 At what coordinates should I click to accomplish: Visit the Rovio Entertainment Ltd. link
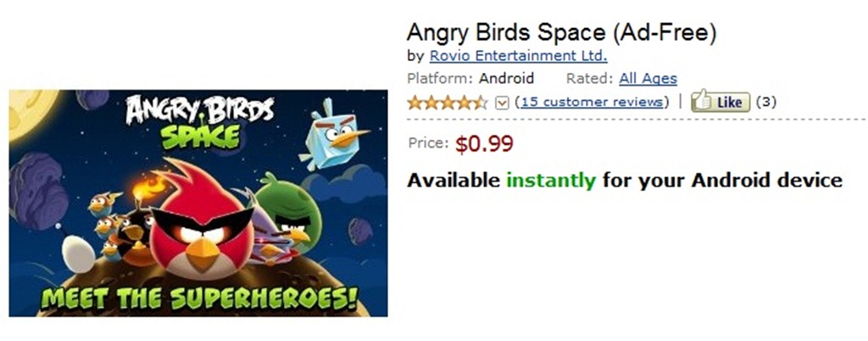(518, 56)
